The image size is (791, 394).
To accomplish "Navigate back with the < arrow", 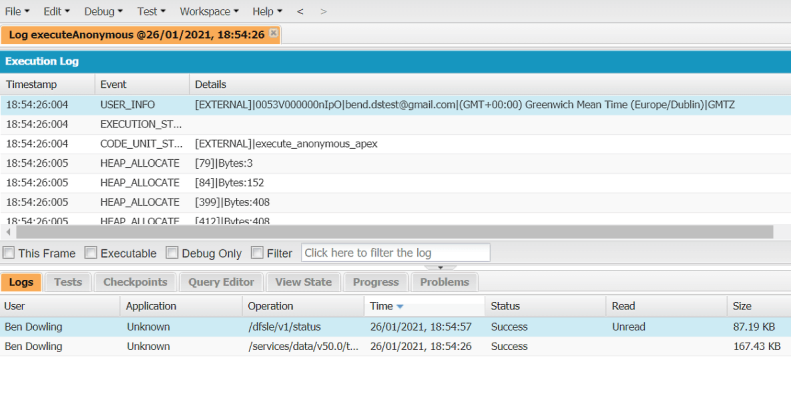I will pyautogui.click(x=300, y=11).
